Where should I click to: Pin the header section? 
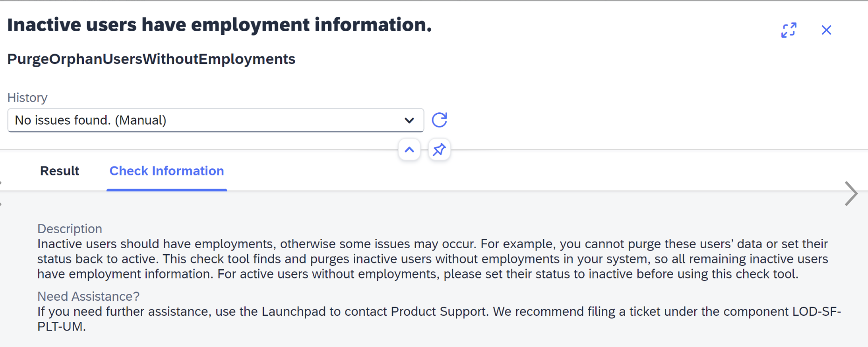tap(439, 150)
